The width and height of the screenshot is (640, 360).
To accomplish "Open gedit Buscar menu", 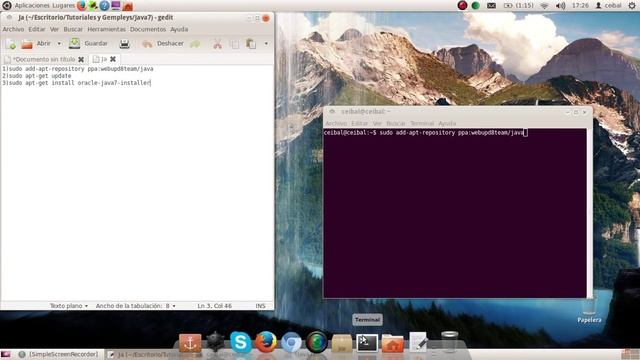I will click(73, 29).
